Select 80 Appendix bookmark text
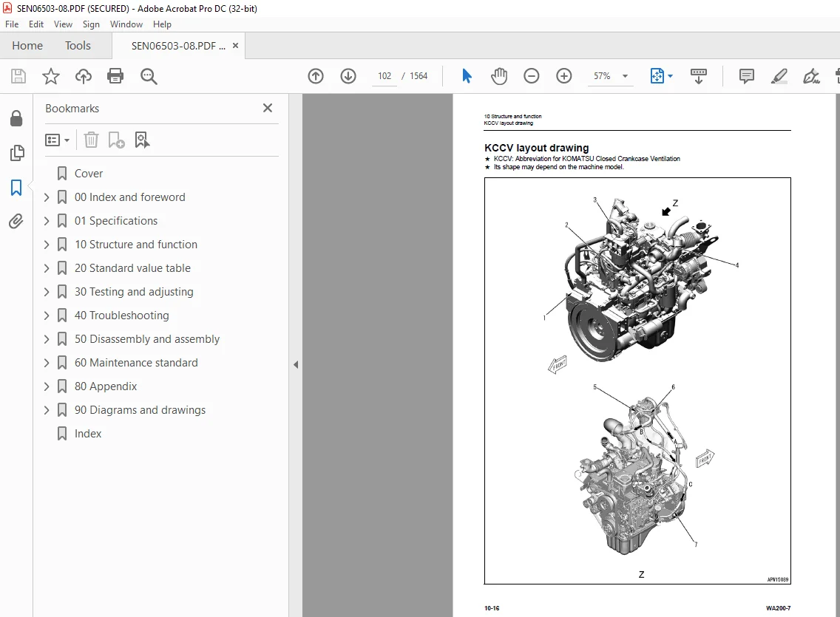Image resolution: width=840 pixels, height=617 pixels. [106, 386]
